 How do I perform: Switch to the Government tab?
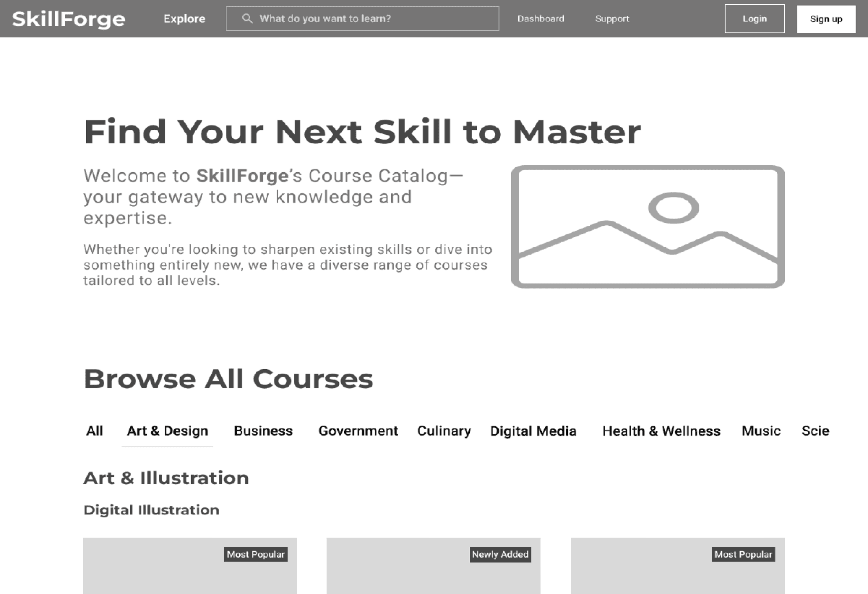358,431
